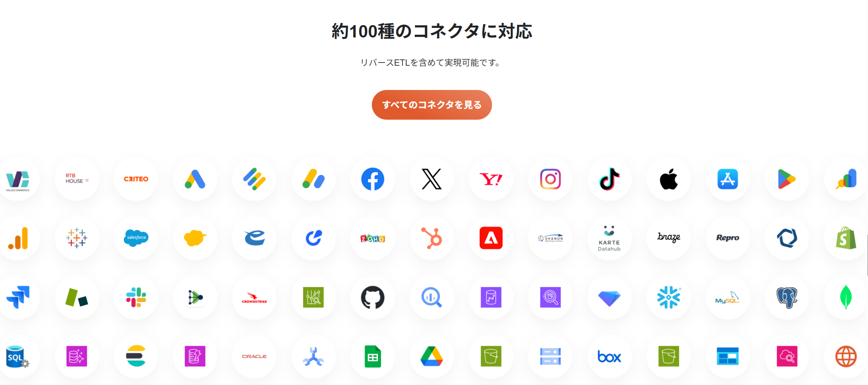Select the Google Sheets connector icon
The width and height of the screenshot is (868, 385).
(373, 357)
